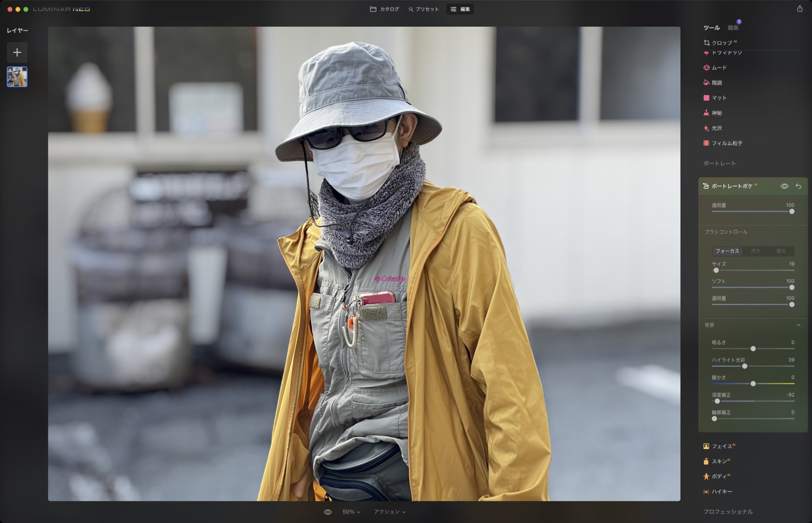Toggle the before/after eye preview at bottom
This screenshot has height=523, width=812.
coord(328,512)
